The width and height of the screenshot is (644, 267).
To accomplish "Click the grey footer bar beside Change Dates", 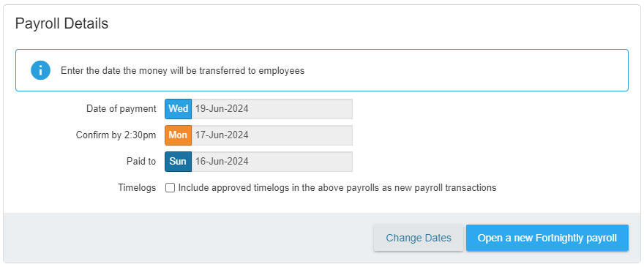I will click(x=185, y=238).
